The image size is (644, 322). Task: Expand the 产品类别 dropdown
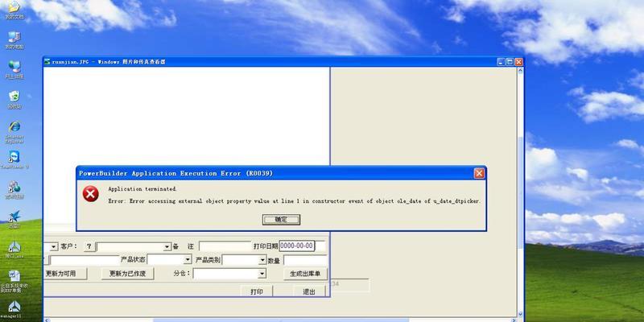click(x=262, y=260)
